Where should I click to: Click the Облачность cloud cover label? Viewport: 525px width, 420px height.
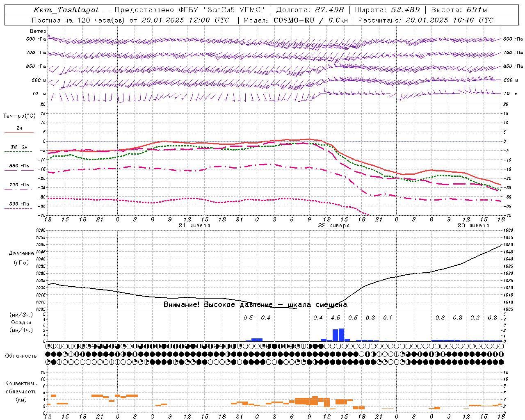click(x=21, y=356)
